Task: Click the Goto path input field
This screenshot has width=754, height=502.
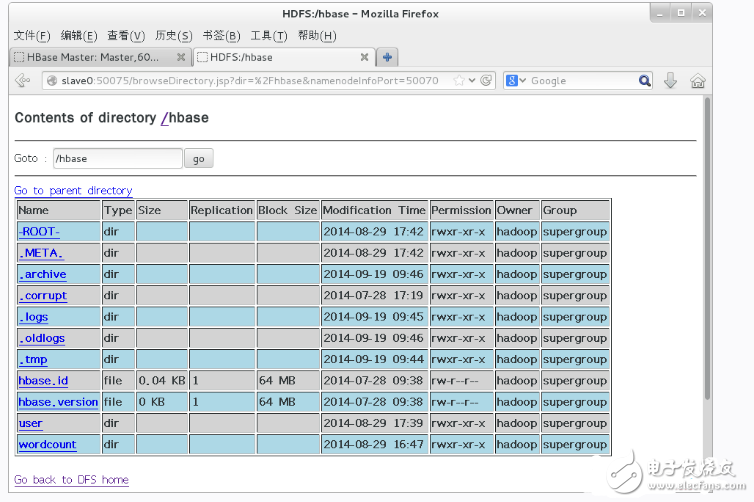Action: click(118, 159)
